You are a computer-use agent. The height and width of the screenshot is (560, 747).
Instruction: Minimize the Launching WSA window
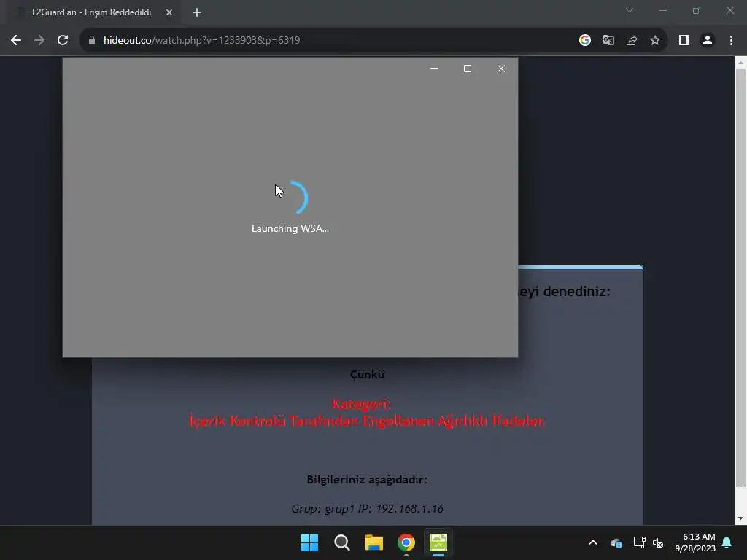pos(434,69)
